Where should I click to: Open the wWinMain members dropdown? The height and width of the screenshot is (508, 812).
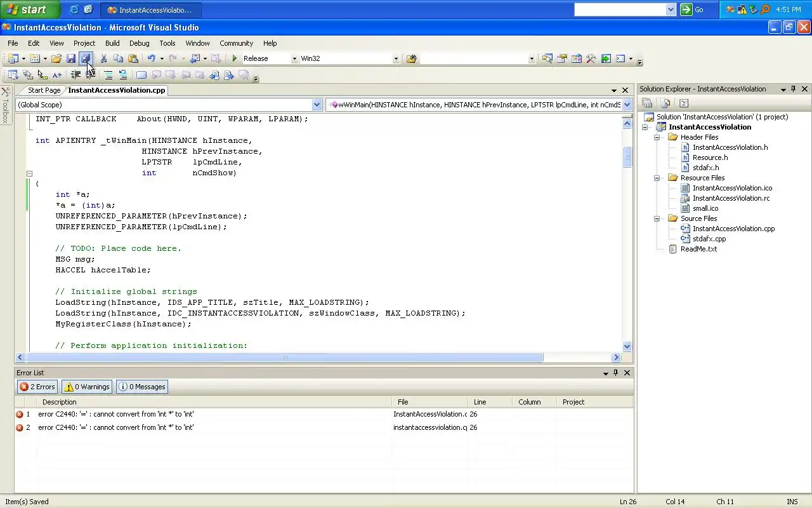tap(627, 104)
